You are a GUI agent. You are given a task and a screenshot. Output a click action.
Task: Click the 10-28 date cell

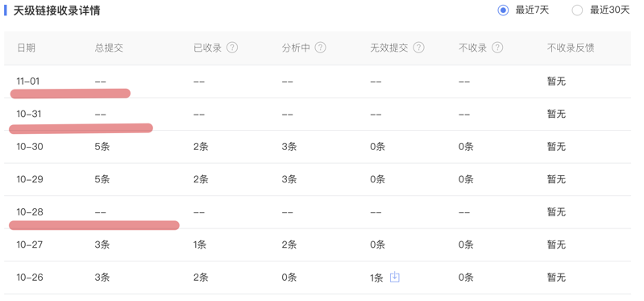(30, 212)
